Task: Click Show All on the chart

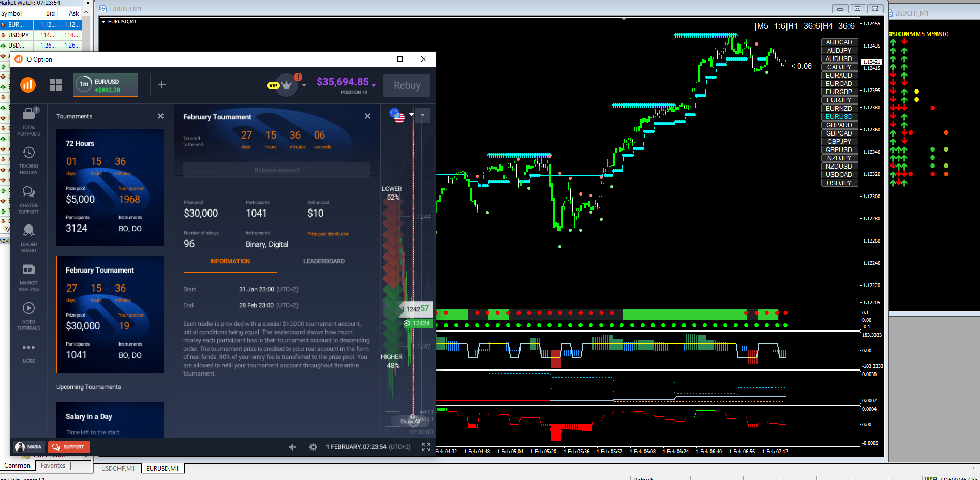Action: pyautogui.click(x=410, y=422)
